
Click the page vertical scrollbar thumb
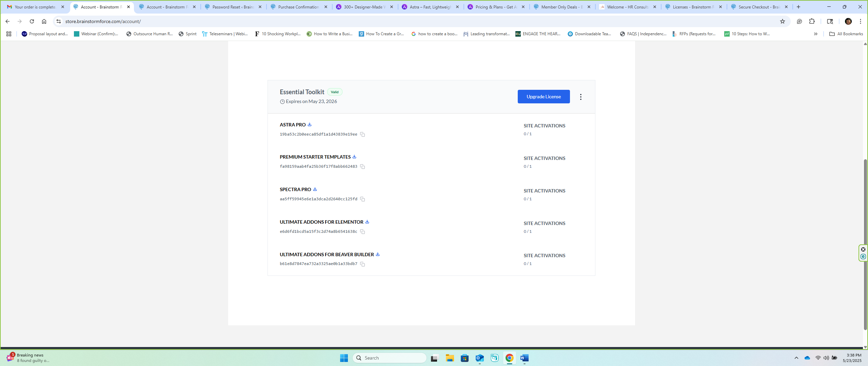pyautogui.click(x=865, y=244)
